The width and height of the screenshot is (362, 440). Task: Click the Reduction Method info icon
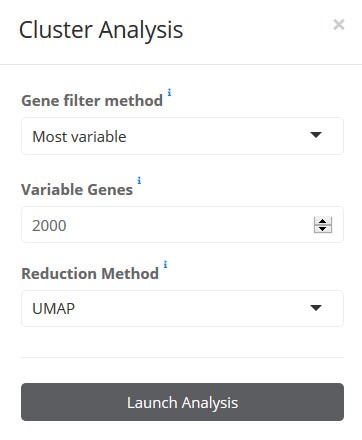pyautogui.click(x=165, y=264)
